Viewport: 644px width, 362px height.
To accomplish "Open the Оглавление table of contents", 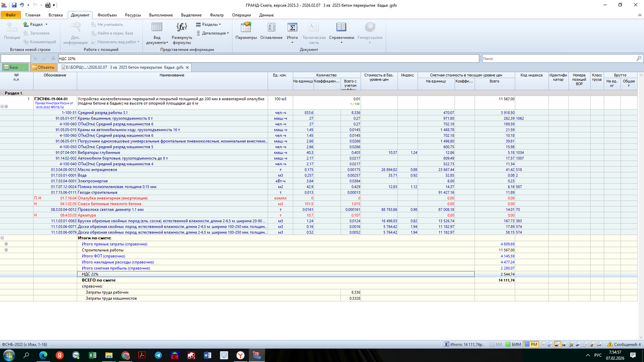I will pyautogui.click(x=271, y=31).
